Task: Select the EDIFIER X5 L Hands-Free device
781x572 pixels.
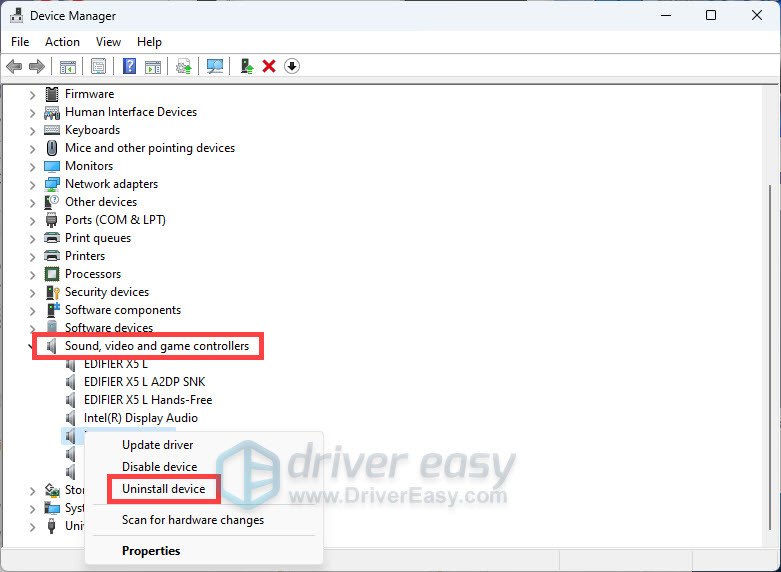Action: coord(148,400)
